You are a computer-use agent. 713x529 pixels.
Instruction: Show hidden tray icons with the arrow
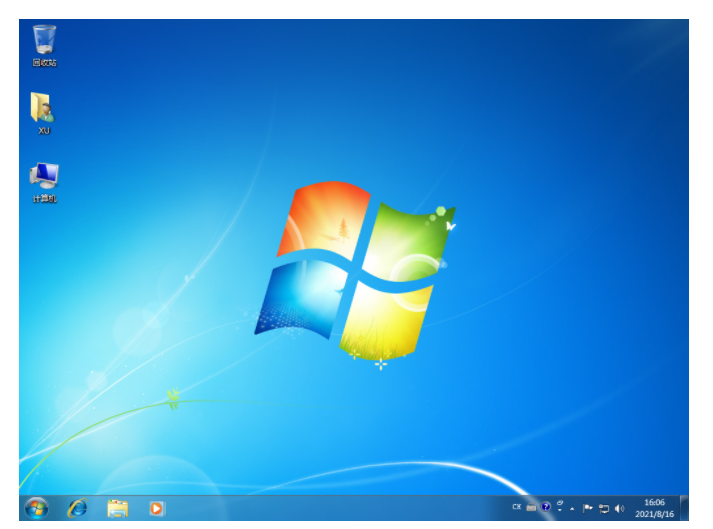click(x=573, y=508)
